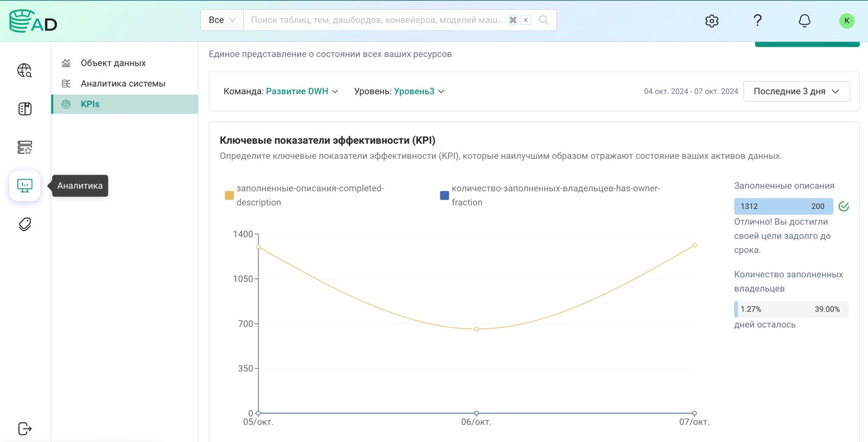Open the settings gear icon
Viewport: 868px width, 442px height.
712,21
